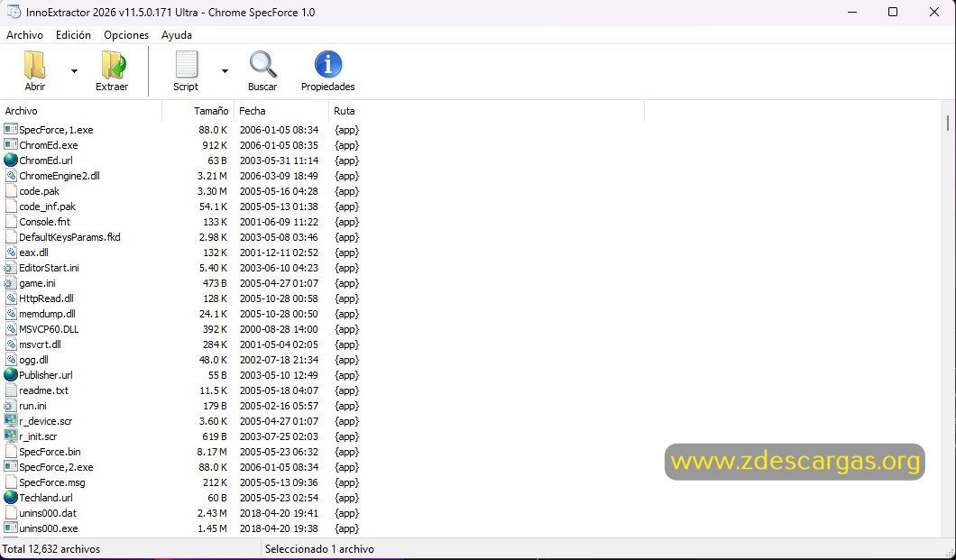Open the Archivo menu
This screenshot has height=560, width=956.
point(24,35)
